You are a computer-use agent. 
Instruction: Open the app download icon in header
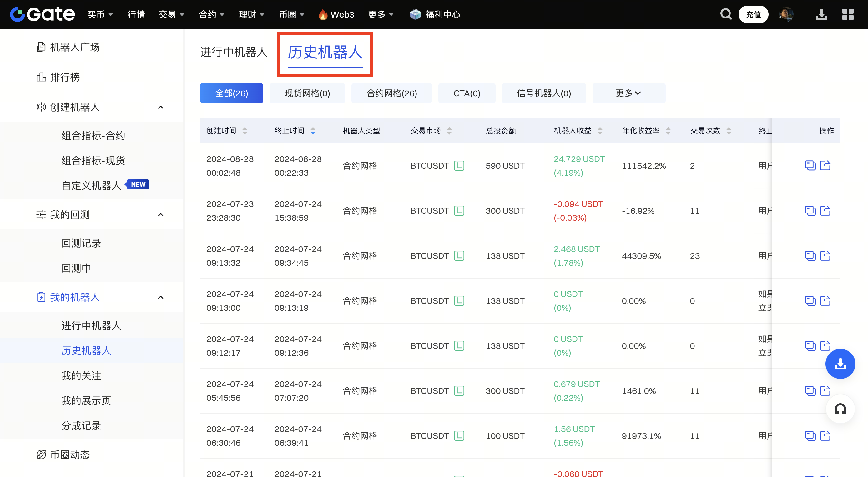821,14
